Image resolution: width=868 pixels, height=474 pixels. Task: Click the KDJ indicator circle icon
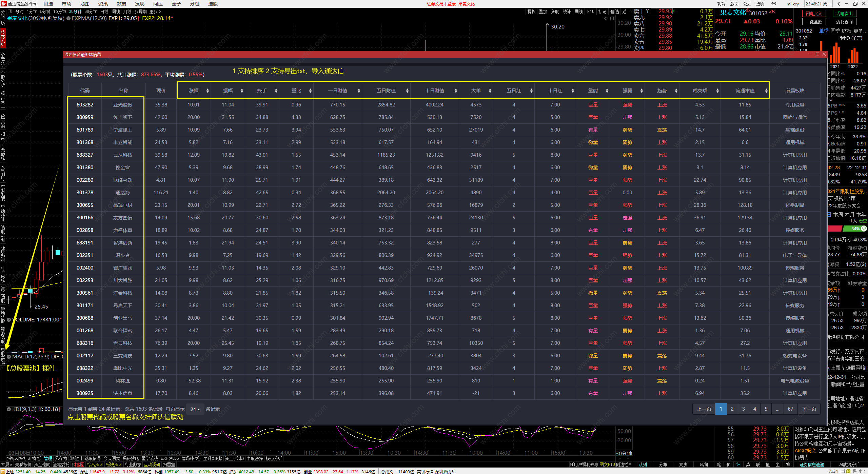coord(9,409)
